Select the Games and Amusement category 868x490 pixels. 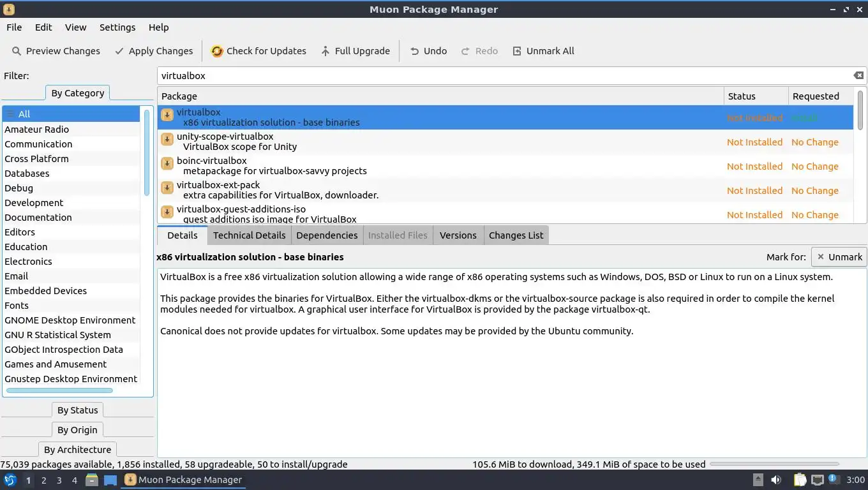click(x=71, y=364)
